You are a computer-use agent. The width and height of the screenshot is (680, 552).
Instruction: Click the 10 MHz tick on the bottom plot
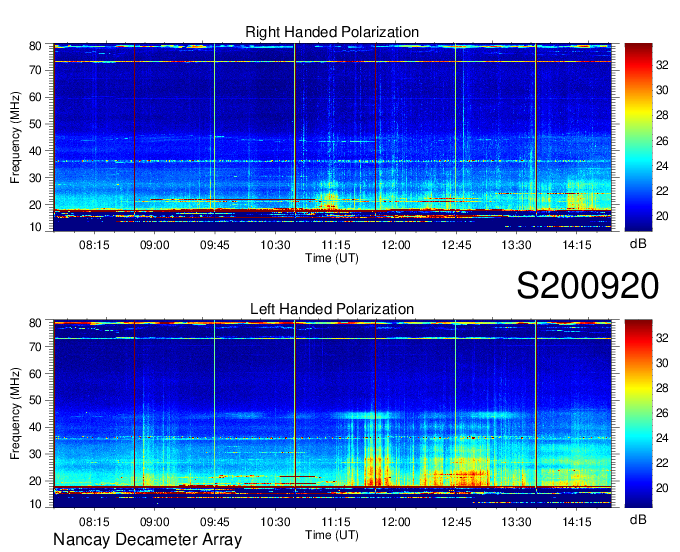[35, 504]
